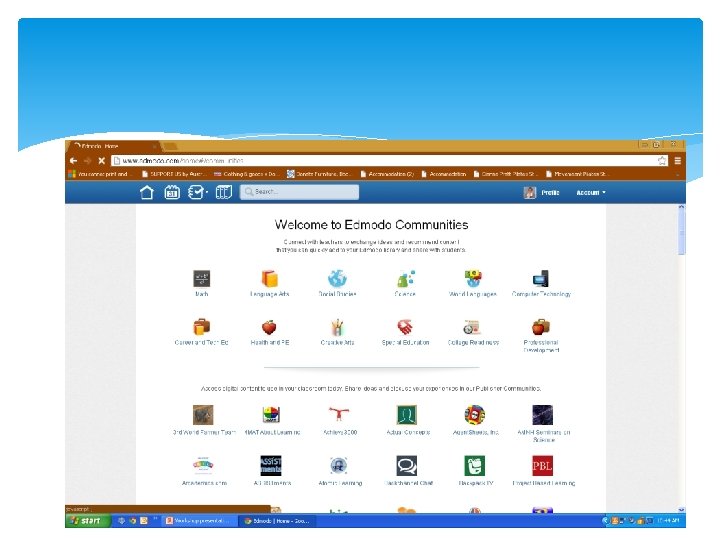Open the College Readiness icon

472,327
